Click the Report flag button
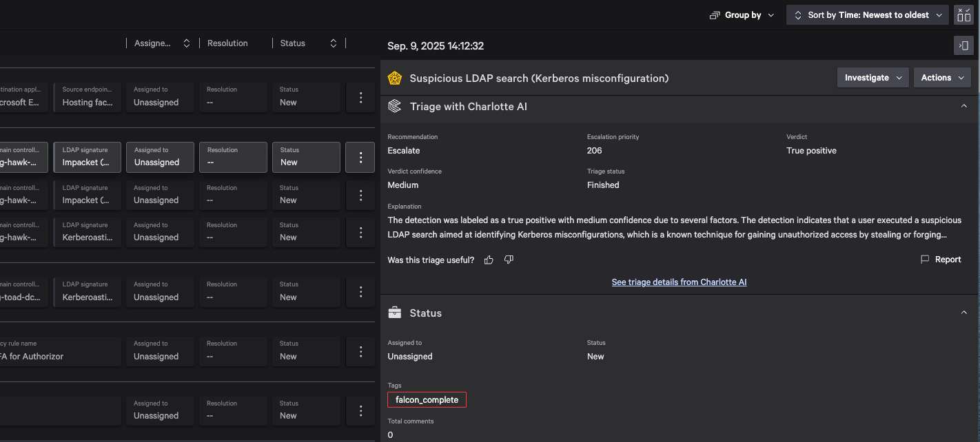The width and height of the screenshot is (980, 442). pos(941,260)
